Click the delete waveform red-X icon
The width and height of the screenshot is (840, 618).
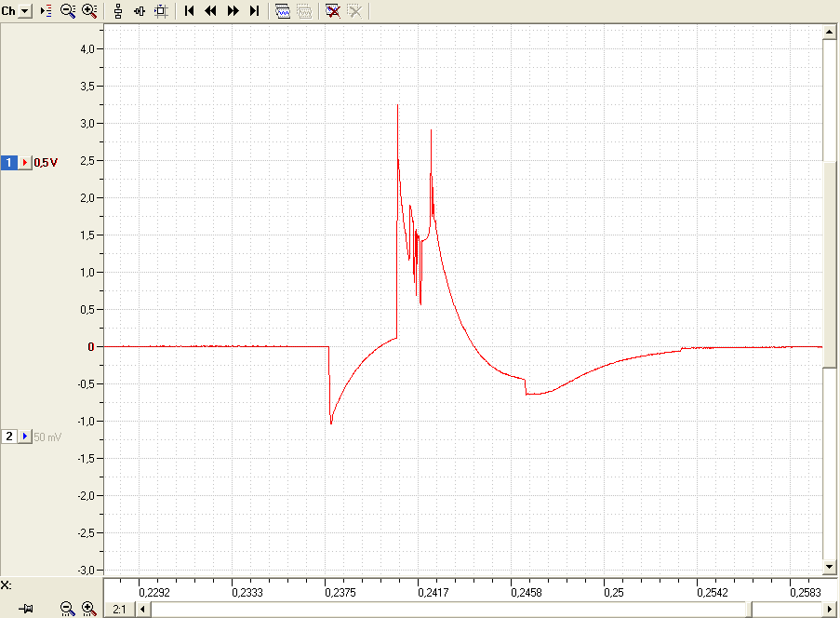(x=332, y=11)
